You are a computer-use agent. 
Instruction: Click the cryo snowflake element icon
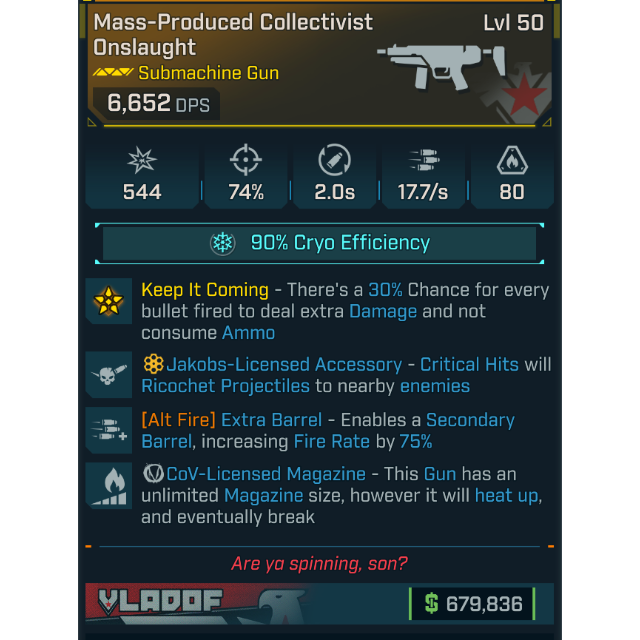coord(222,243)
